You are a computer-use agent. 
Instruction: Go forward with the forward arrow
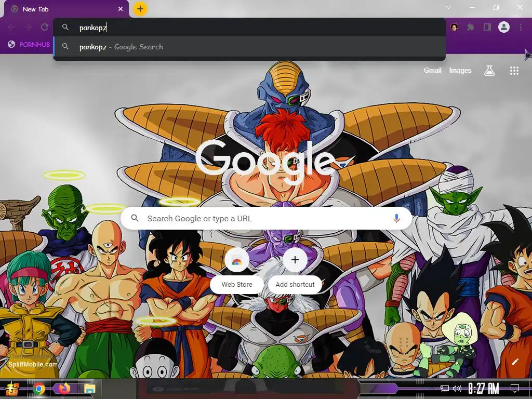(28, 27)
